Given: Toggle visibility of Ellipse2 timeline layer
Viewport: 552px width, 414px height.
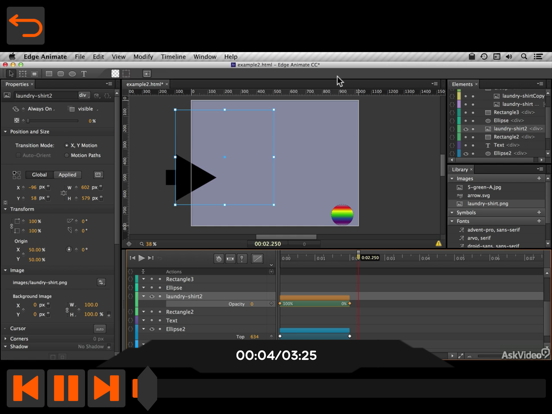Looking at the screenshot, I should point(152,329).
